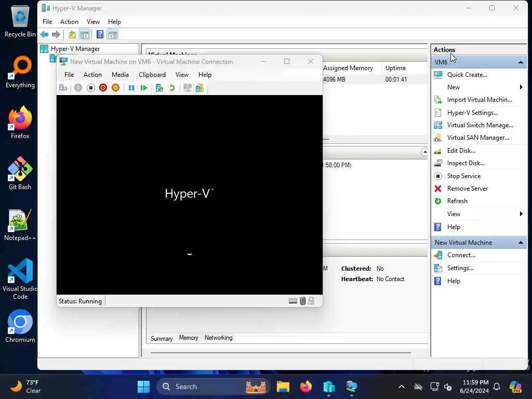Click the Uptime column header

click(395, 68)
